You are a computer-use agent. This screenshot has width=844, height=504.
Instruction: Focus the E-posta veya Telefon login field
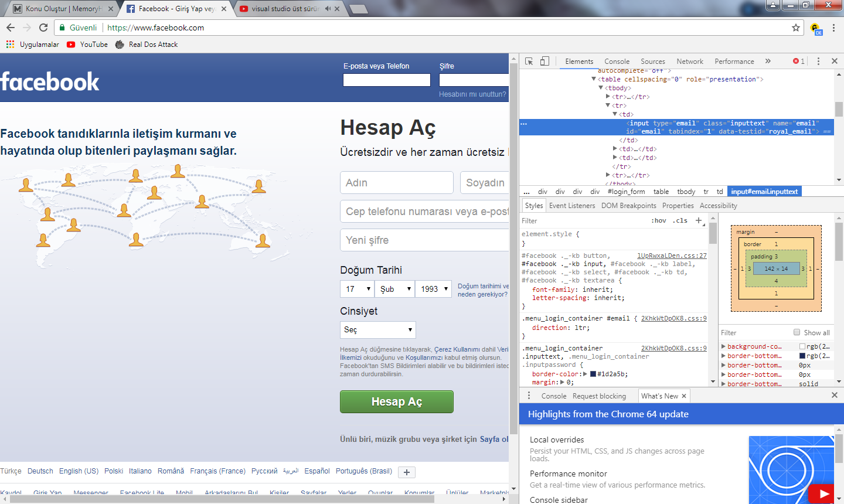(x=387, y=80)
